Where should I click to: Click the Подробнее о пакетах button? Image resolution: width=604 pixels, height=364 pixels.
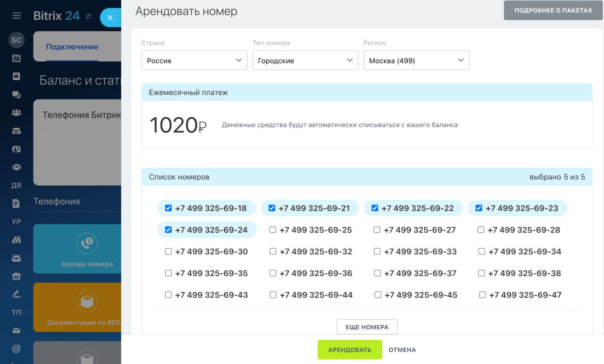(553, 10)
